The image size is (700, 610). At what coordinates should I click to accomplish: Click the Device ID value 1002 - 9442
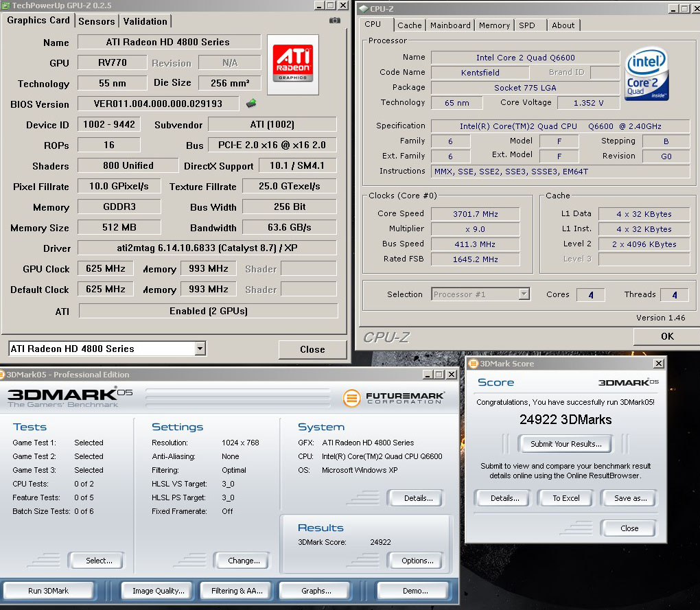(109, 124)
